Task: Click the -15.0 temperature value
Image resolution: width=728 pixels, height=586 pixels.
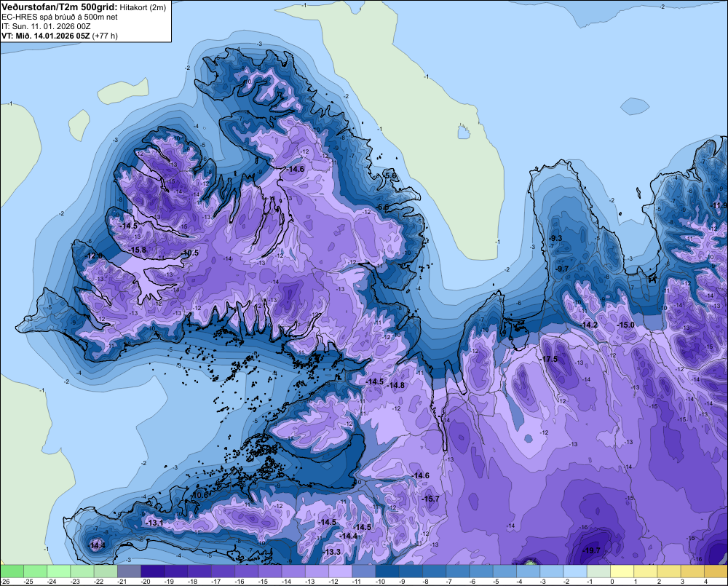Action: 625,325
